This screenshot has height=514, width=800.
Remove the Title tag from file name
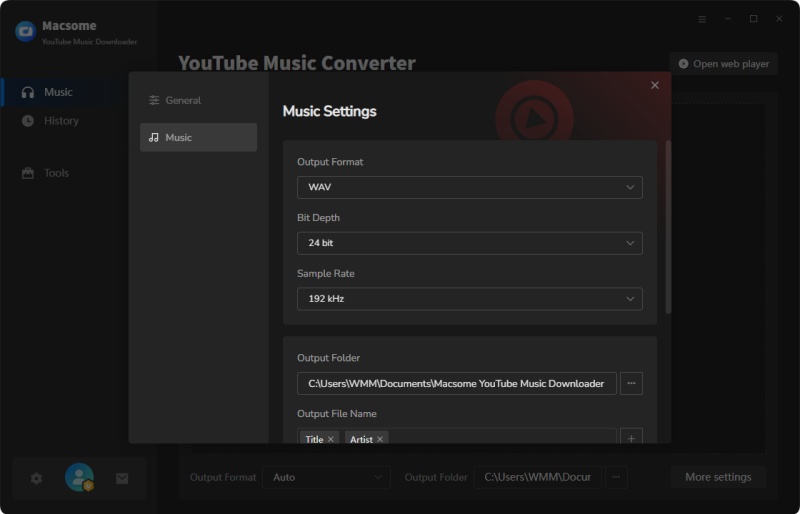331,439
